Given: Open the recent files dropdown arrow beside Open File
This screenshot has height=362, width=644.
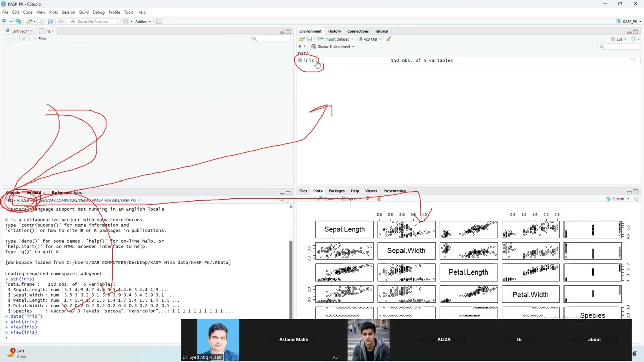Looking at the screenshot, I should pyautogui.click(x=35, y=21).
